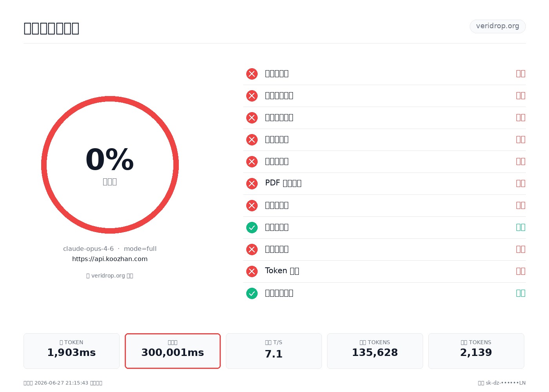Open the veridrop.org badge at top right
The width and height of the screenshot is (549, 392).
pyautogui.click(x=498, y=26)
